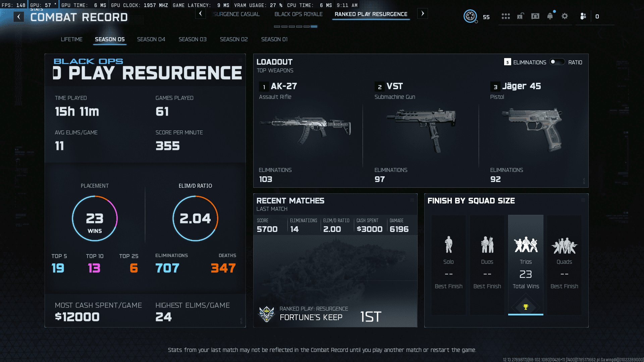Click the Time Played value 15h 11m

(x=77, y=111)
